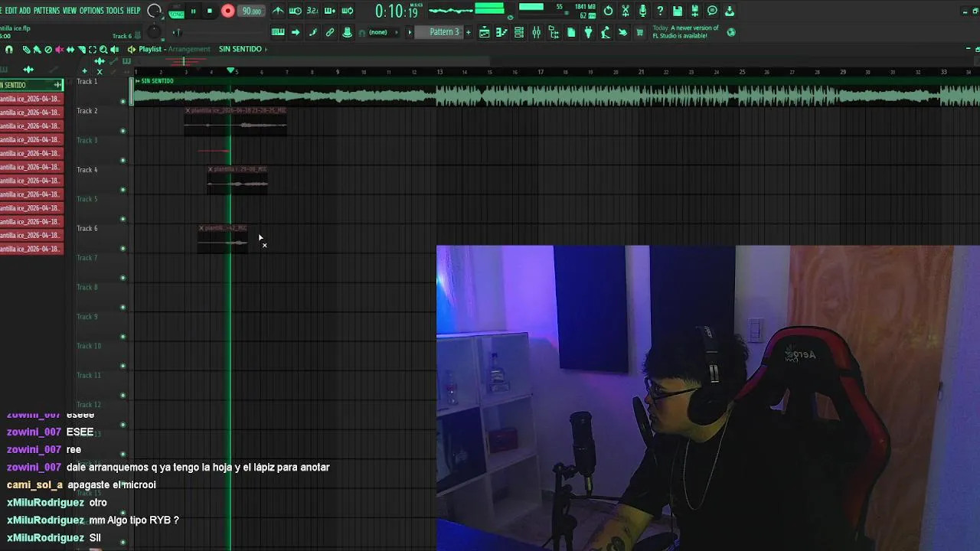The image size is (980, 551).
Task: Open the project picker file icon
Action: click(x=571, y=32)
